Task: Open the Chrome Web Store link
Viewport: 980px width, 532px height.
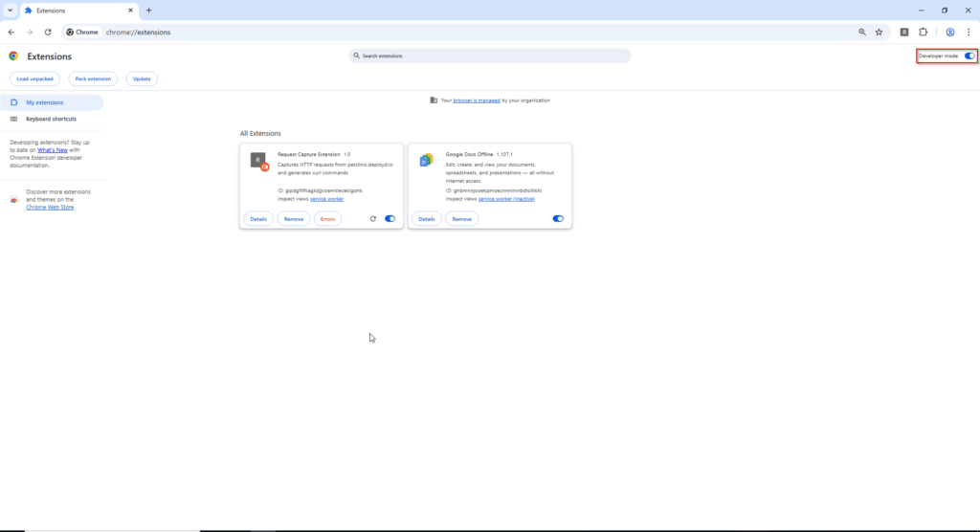Action: pos(50,207)
